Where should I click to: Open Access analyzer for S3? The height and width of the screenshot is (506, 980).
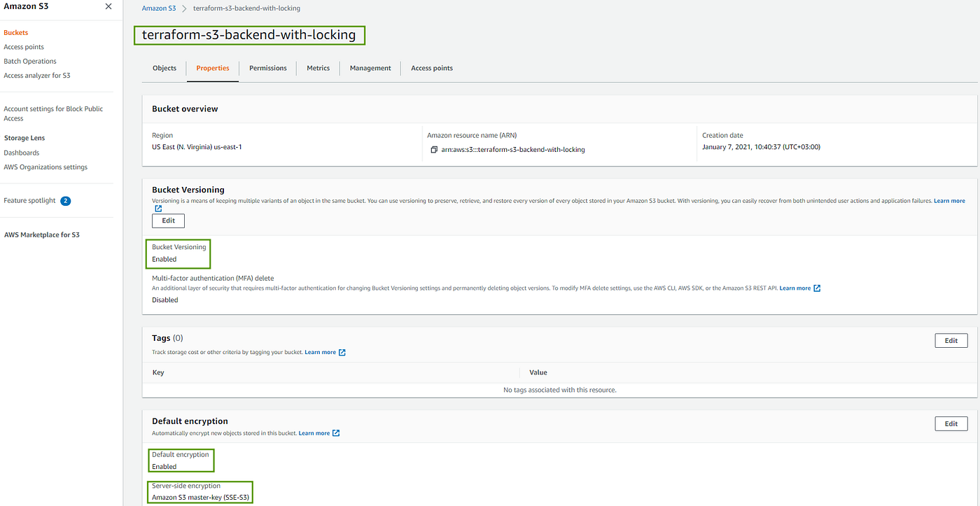click(x=37, y=76)
